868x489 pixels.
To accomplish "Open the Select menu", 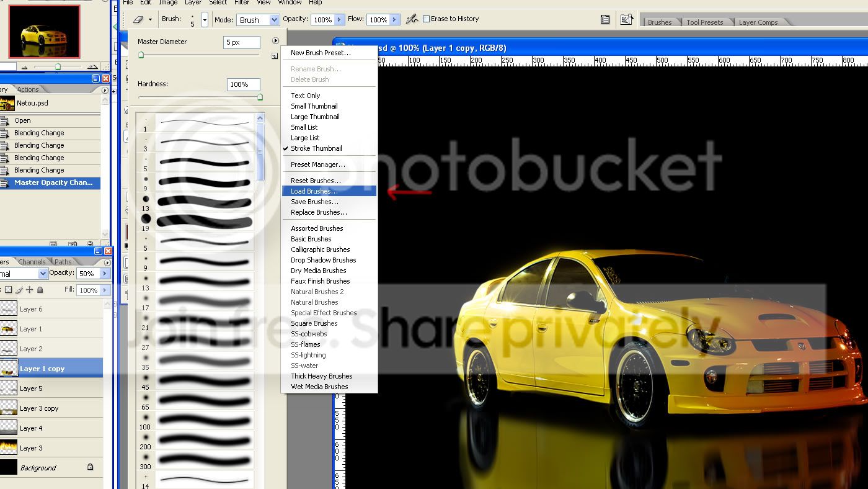I will pyautogui.click(x=218, y=2).
